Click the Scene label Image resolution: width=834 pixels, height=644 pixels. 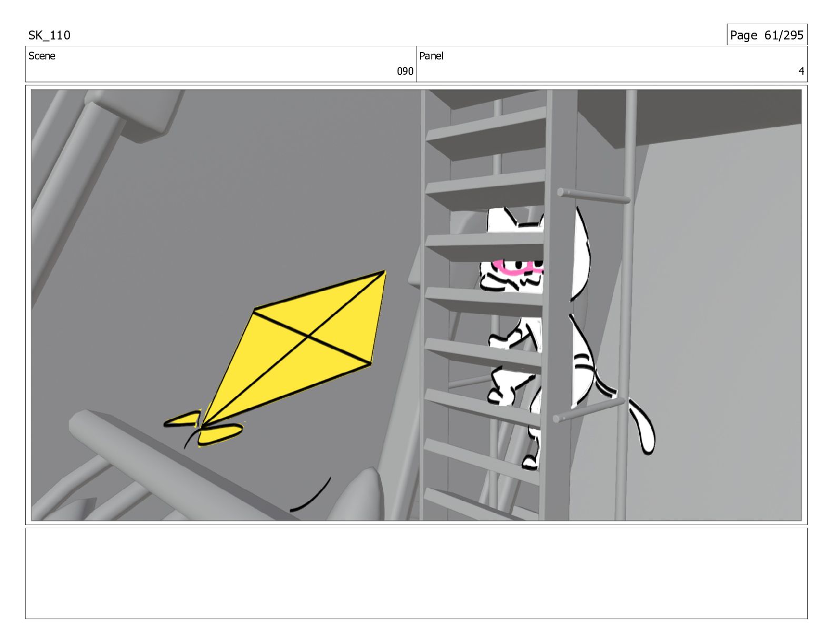pyautogui.click(x=42, y=56)
